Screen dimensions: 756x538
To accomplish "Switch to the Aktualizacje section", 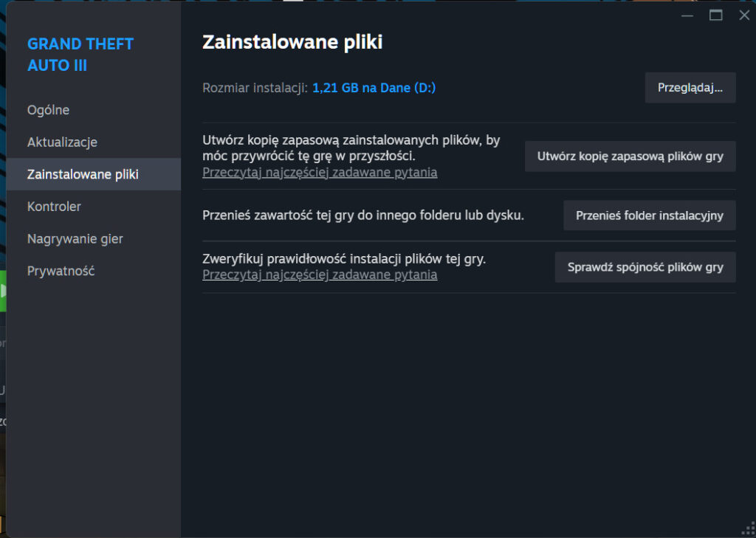I will 63,142.
